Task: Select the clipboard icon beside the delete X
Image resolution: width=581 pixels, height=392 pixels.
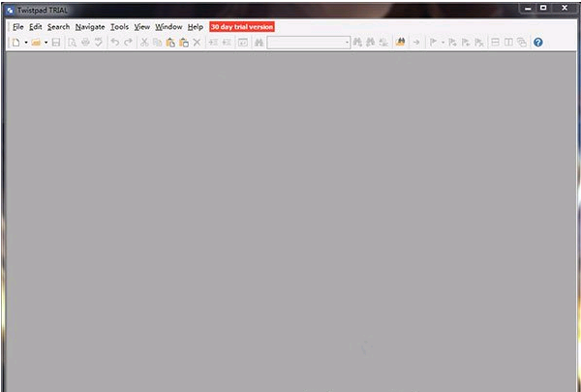Action: pyautogui.click(x=184, y=43)
